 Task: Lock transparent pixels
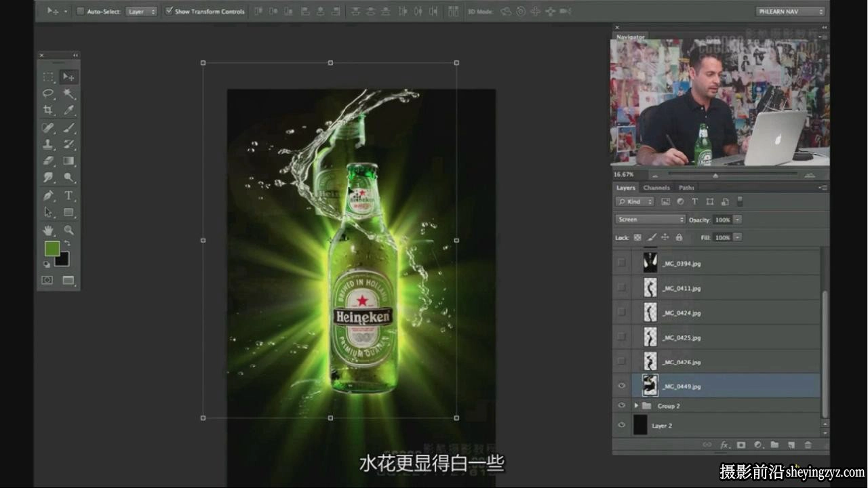(x=637, y=238)
